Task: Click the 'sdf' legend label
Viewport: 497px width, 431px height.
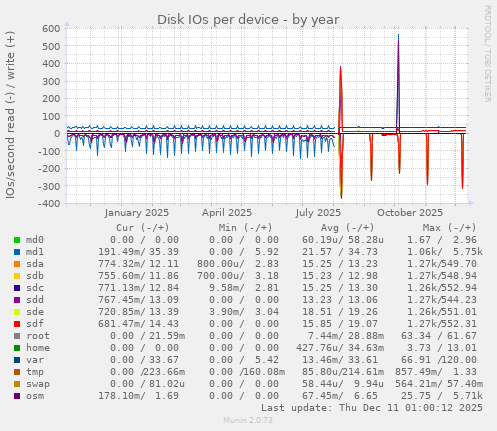Action: [35, 324]
